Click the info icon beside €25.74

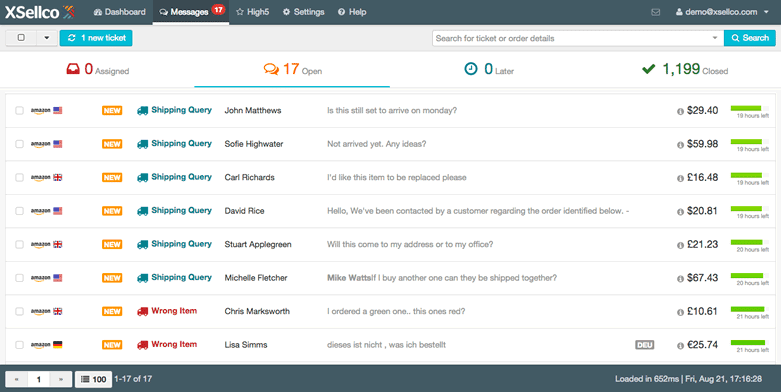point(680,346)
